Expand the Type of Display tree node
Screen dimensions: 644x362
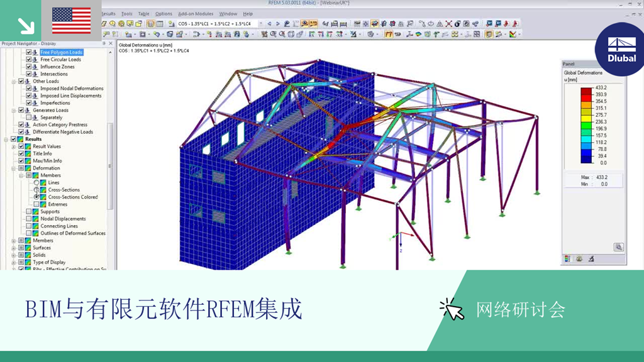tap(14, 262)
